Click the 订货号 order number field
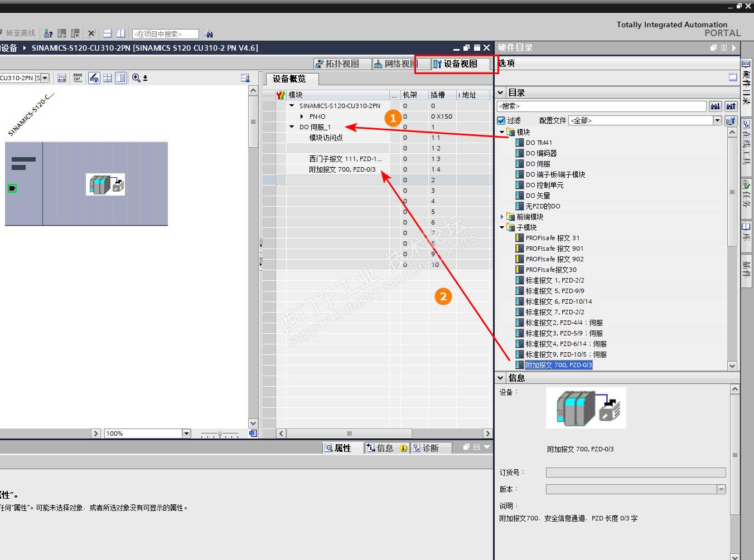754x560 pixels. click(636, 473)
